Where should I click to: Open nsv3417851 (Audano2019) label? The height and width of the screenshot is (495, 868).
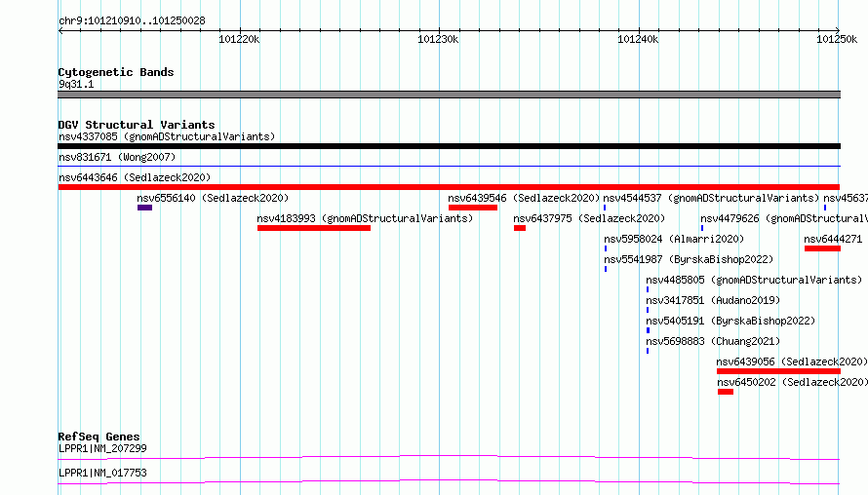pyautogui.click(x=713, y=300)
